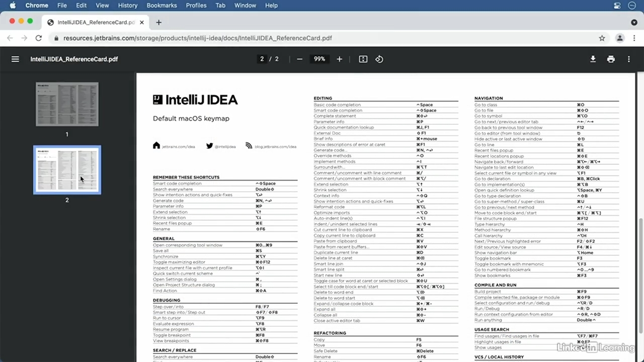Click the blog.jetbrains.com/idea link
644x362 pixels.
(271, 146)
